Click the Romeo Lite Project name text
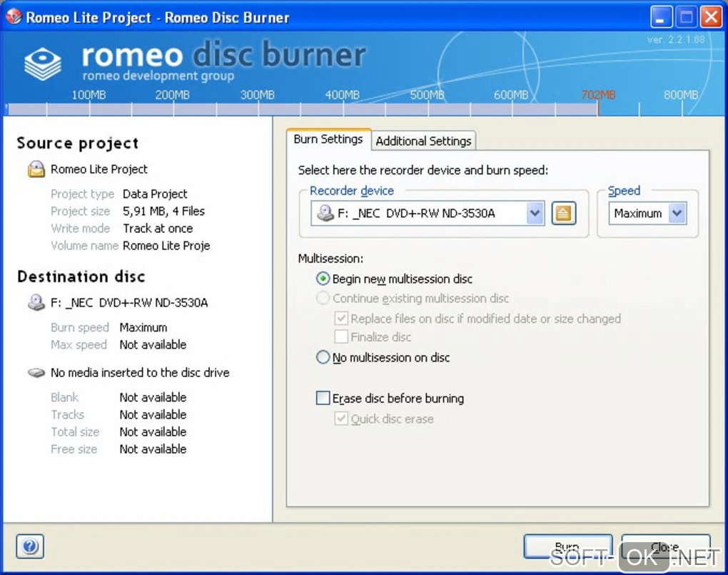Screen dimensions: 728x575 click(x=99, y=169)
